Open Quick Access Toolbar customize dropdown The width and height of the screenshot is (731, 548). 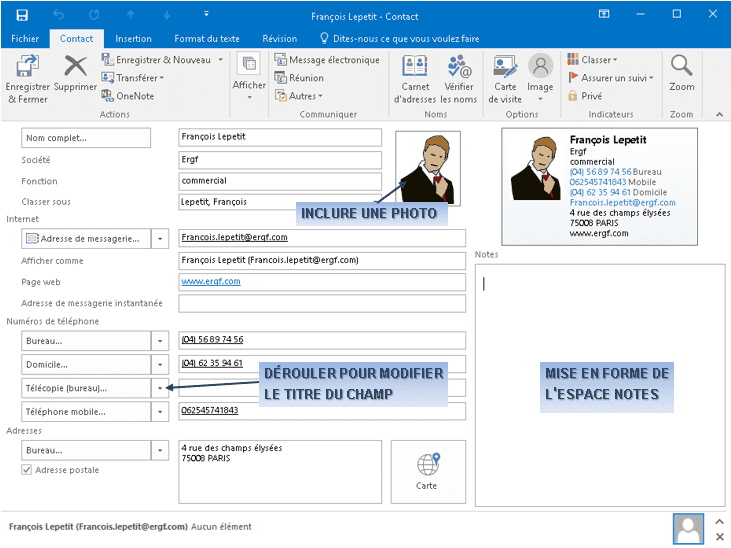point(206,14)
